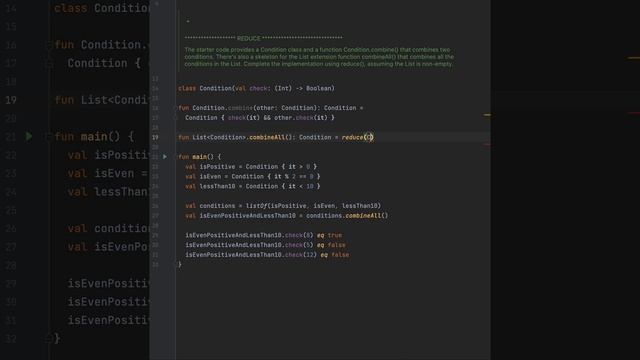Click the exercise description comment paragraph
Image resolution: width=640 pixels, height=360 pixels.
point(319,57)
